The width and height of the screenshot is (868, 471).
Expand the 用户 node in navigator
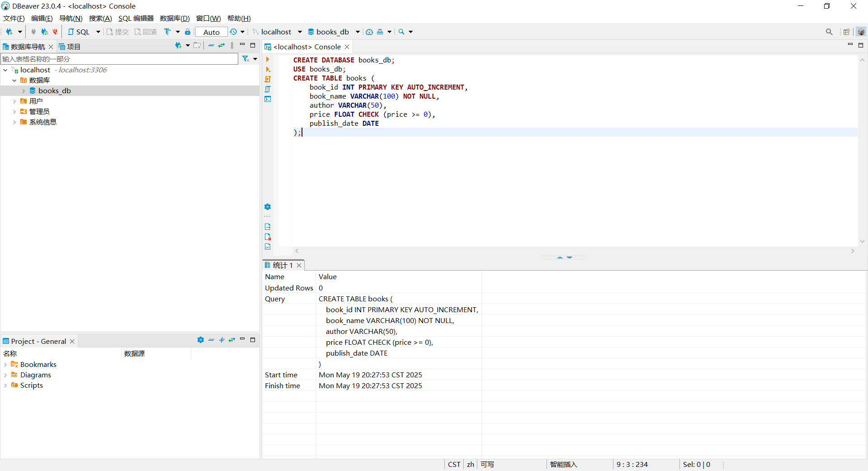click(14, 101)
